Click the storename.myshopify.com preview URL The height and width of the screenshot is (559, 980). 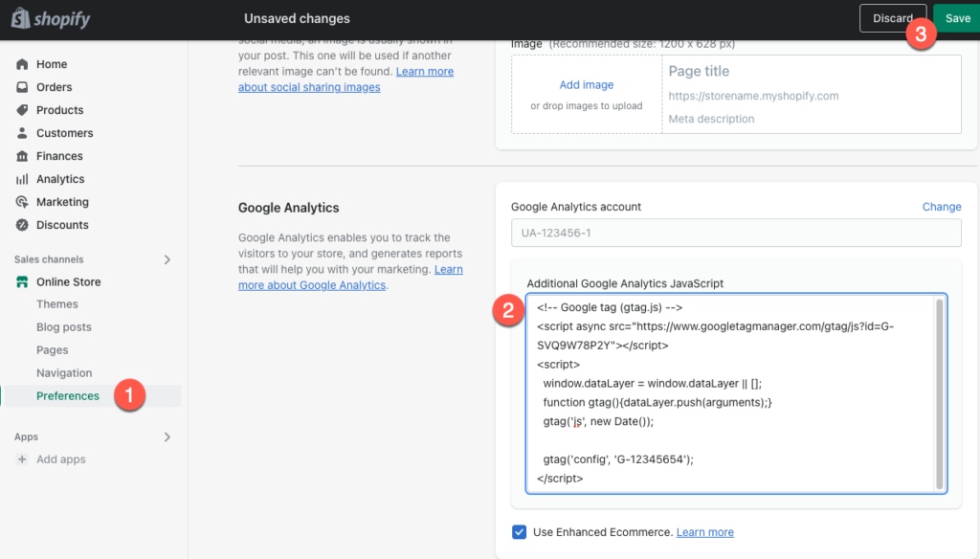pos(753,96)
